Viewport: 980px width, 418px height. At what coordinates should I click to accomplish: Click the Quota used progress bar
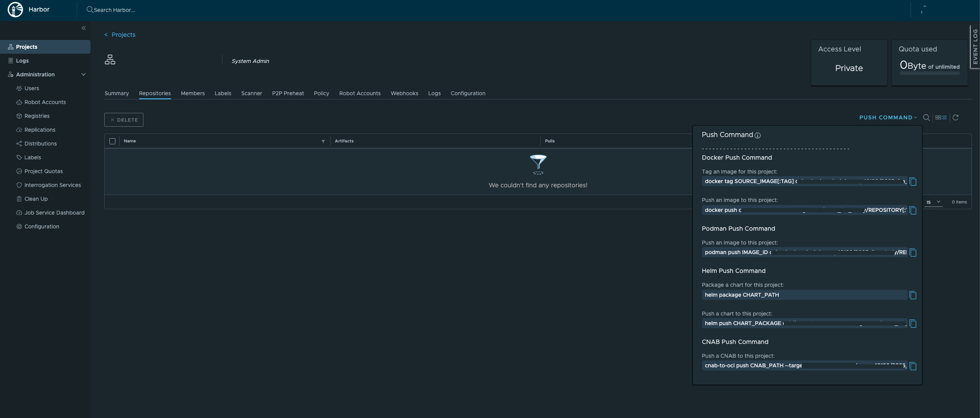point(929,73)
